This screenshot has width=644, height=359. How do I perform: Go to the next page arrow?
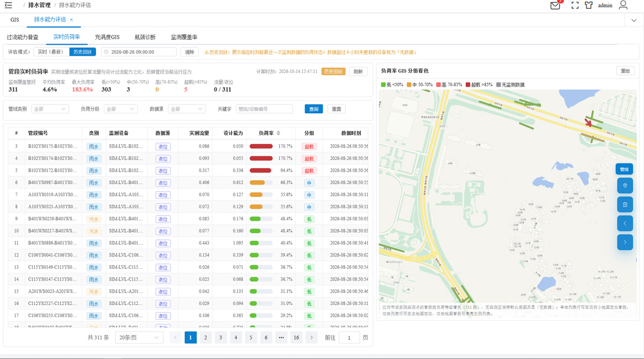click(x=311, y=337)
